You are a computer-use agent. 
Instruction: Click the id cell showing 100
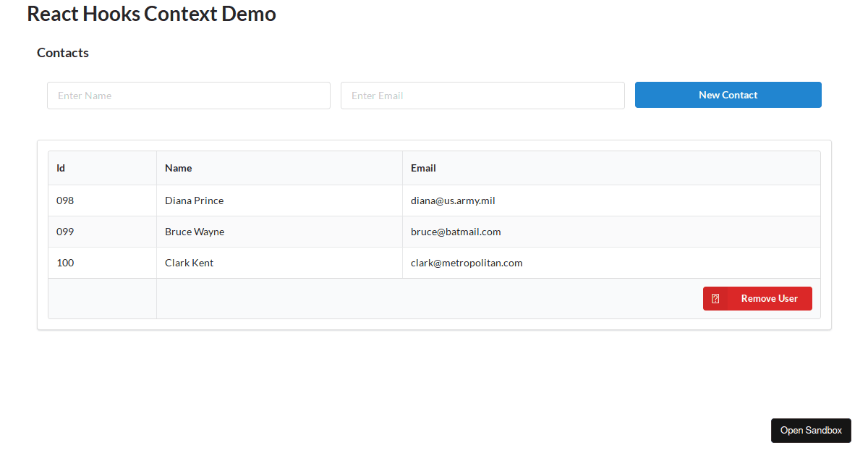point(65,263)
